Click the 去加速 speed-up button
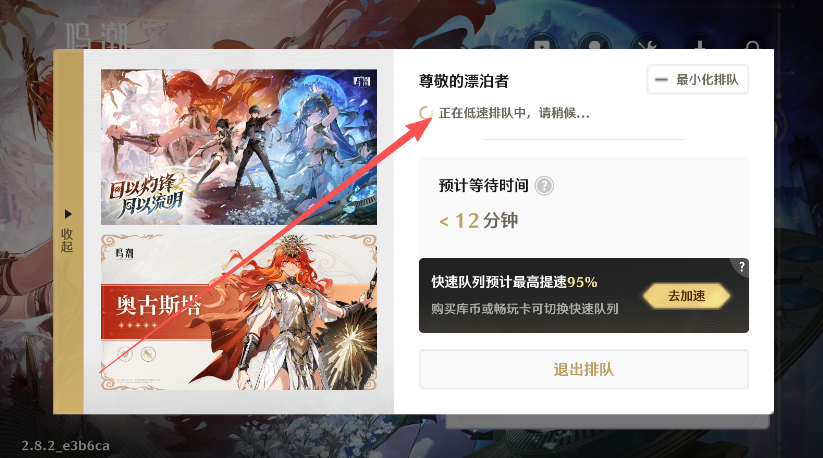Image resolution: width=823 pixels, height=458 pixels. (x=687, y=296)
